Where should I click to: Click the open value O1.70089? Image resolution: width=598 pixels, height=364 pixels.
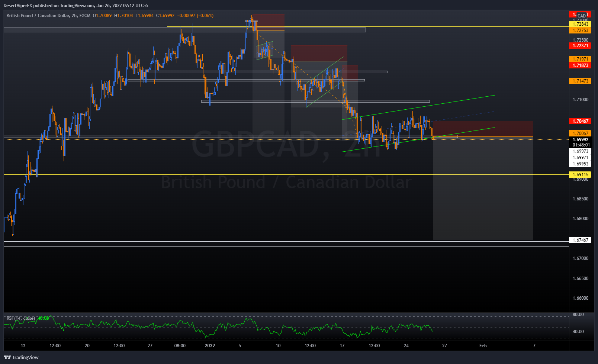(x=102, y=16)
